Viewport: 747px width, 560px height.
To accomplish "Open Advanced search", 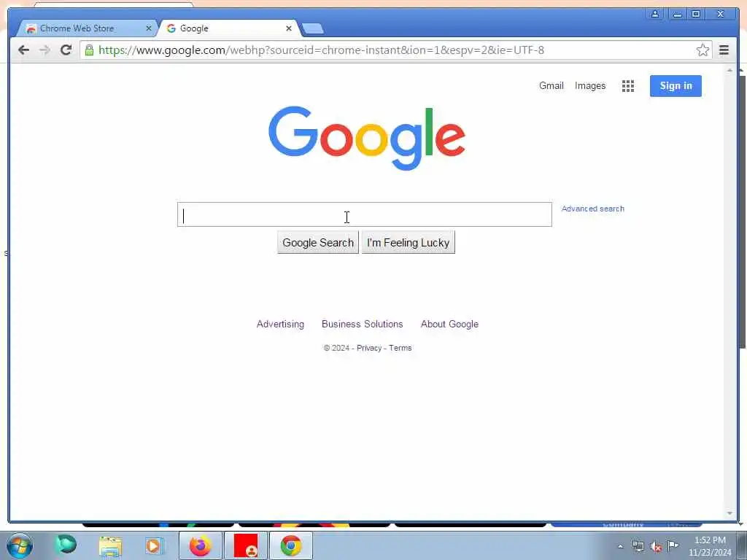I will (592, 209).
